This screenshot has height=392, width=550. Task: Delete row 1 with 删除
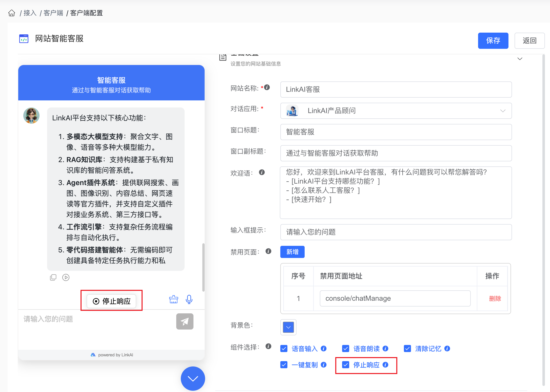[x=495, y=299]
